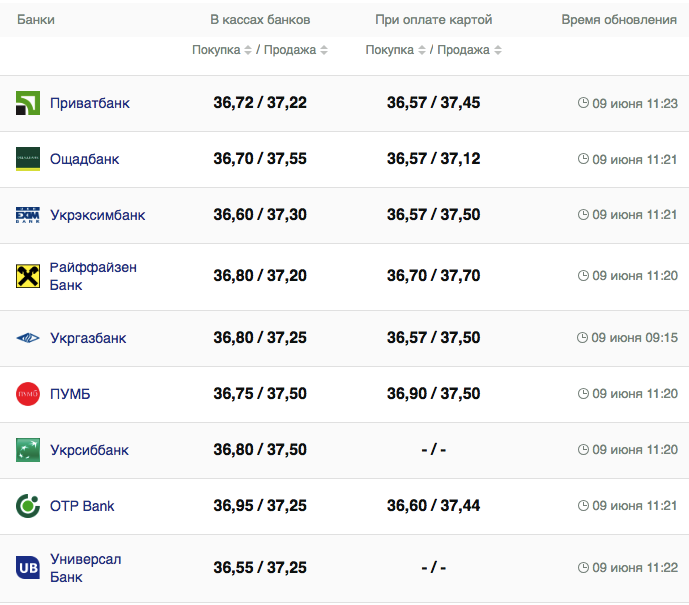Sort by bank cash Продажа arrows
This screenshot has width=689, height=605.
point(324,50)
